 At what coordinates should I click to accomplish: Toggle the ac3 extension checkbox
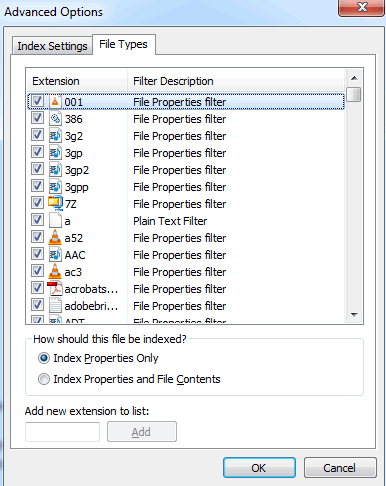(37, 271)
